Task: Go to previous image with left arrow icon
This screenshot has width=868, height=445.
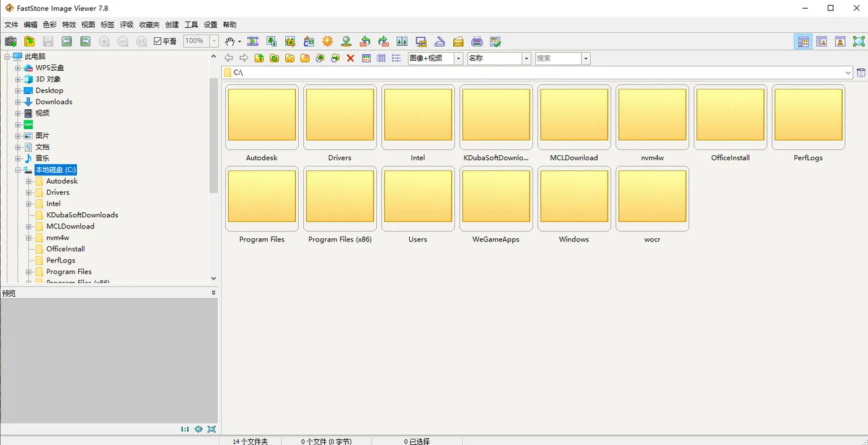Action: 66,42
